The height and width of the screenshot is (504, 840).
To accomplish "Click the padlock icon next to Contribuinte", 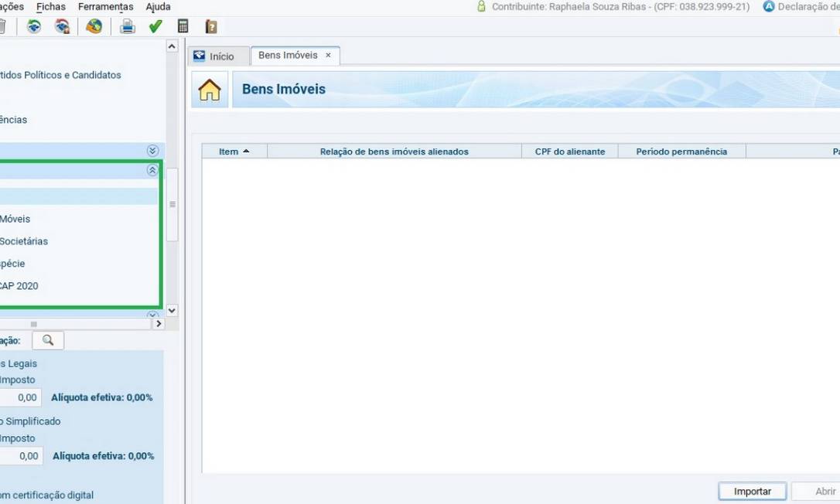I will click(481, 6).
